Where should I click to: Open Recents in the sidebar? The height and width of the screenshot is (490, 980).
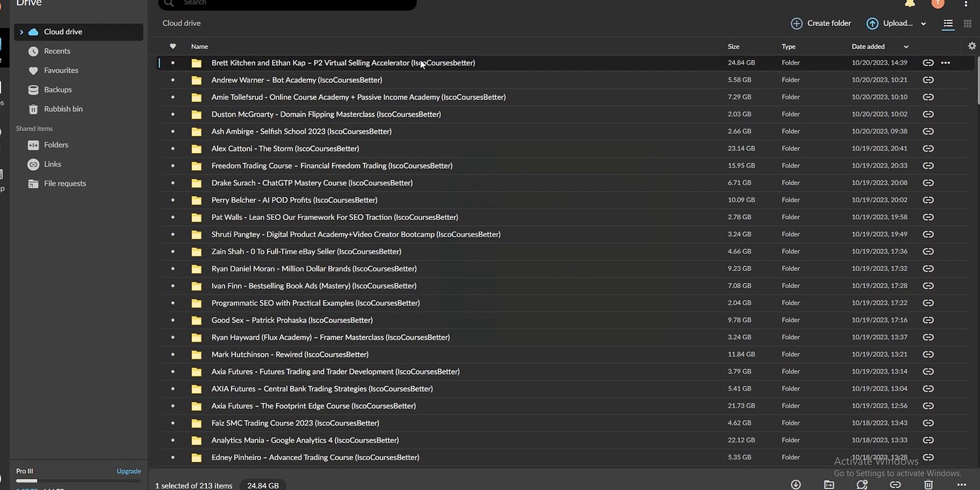pyautogui.click(x=57, y=51)
